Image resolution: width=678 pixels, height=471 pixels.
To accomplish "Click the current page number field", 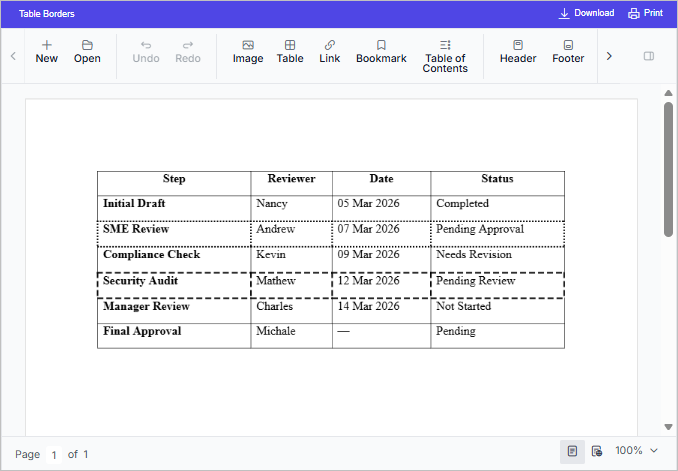I will click(x=54, y=455).
